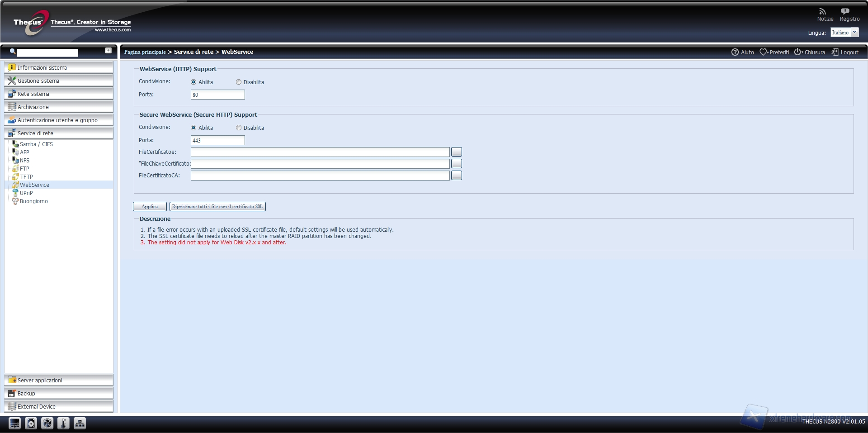The width and height of the screenshot is (868, 433).
Task: Expand the Archiviazione menu section
Action: pyautogui.click(x=59, y=107)
